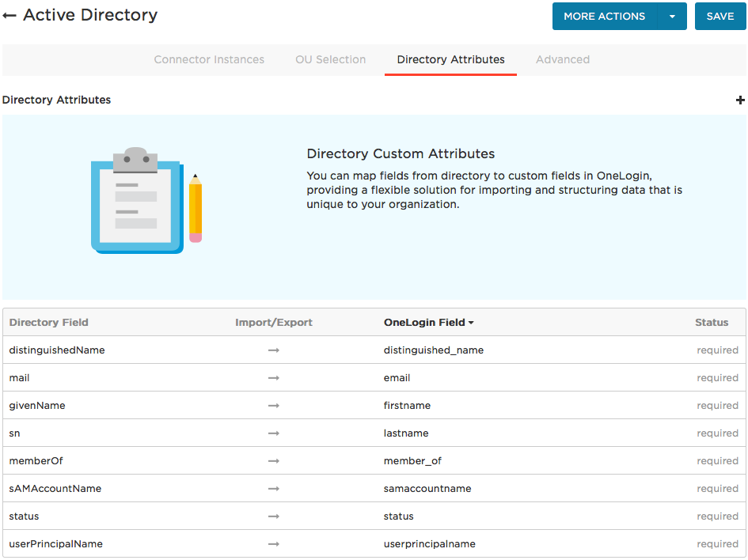Click the lastname OneLogin field
The image size is (748, 560).
click(x=406, y=433)
